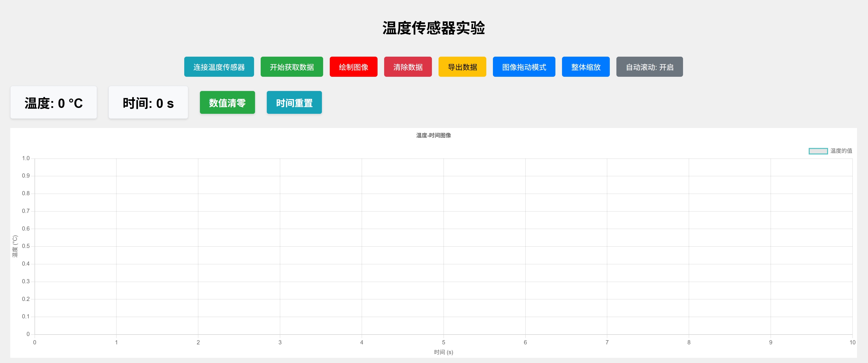The image size is (868, 363).
Task: Toggle the 温度的值 legend entry
Action: tap(841, 151)
